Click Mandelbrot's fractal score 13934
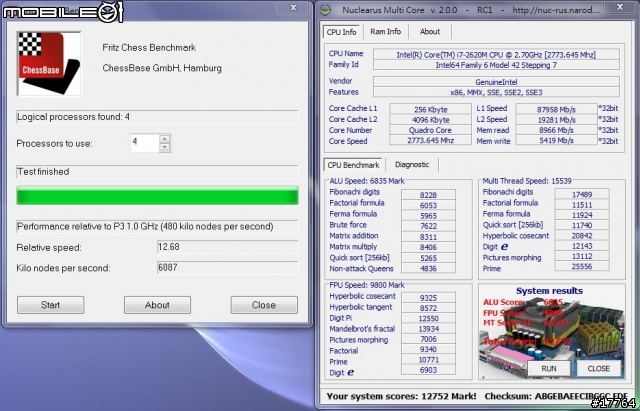This screenshot has width=640, height=411. pos(428,329)
